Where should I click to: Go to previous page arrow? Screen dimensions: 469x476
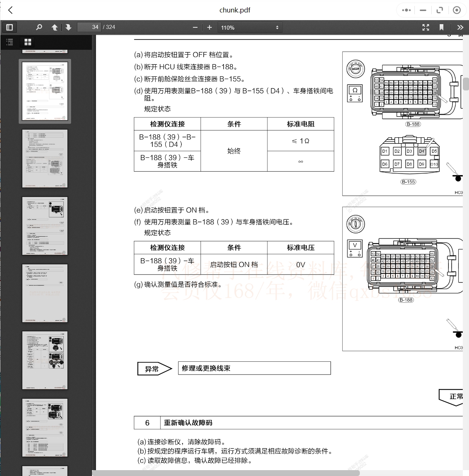[x=55, y=27]
